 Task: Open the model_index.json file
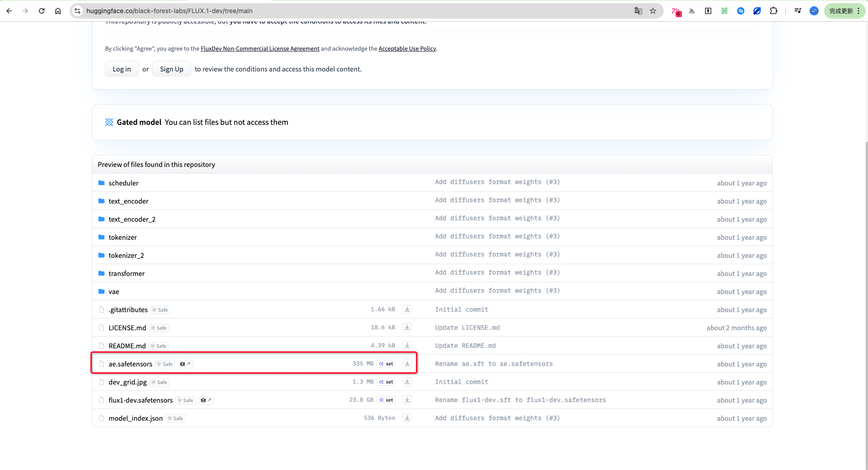(136, 418)
